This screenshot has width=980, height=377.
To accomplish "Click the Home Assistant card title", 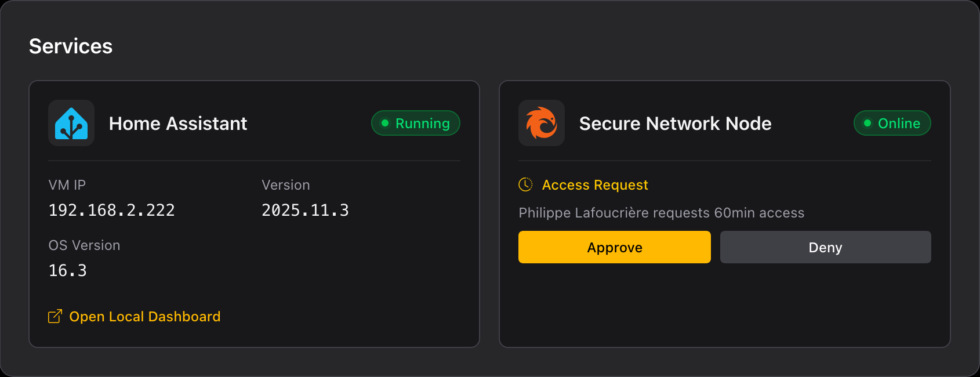I will [x=178, y=124].
